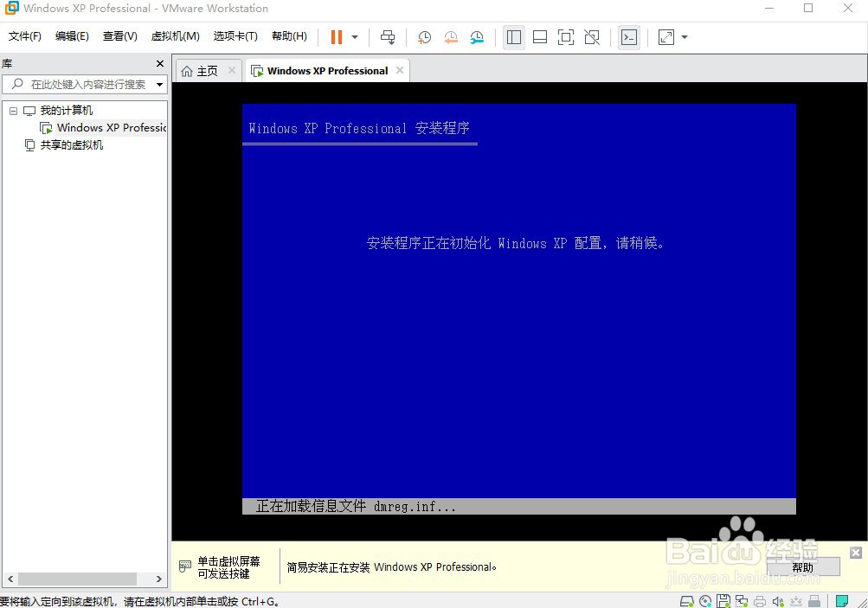The image size is (868, 608).
Task: Click the library horizontal scrollbar thumb
Action: [77, 579]
